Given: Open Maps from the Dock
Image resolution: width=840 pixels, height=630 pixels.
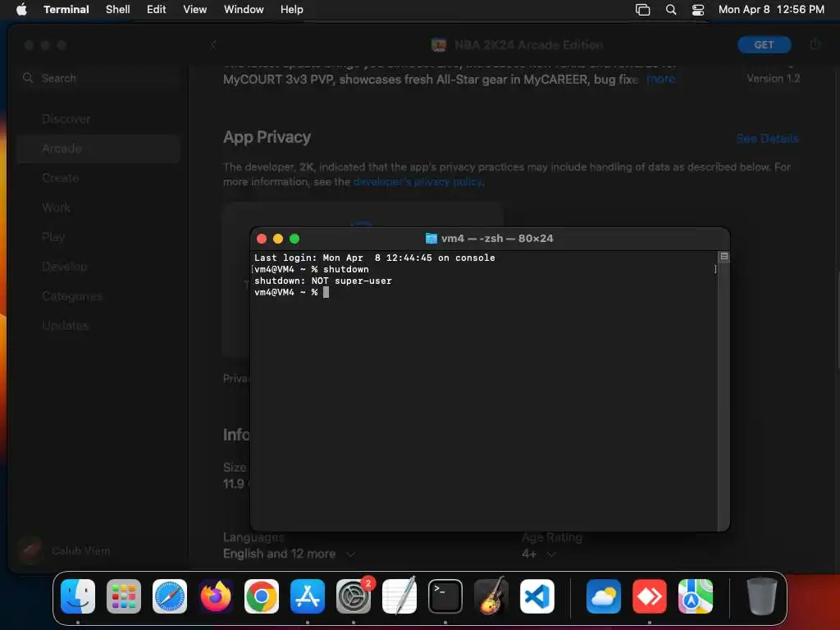Looking at the screenshot, I should (696, 596).
